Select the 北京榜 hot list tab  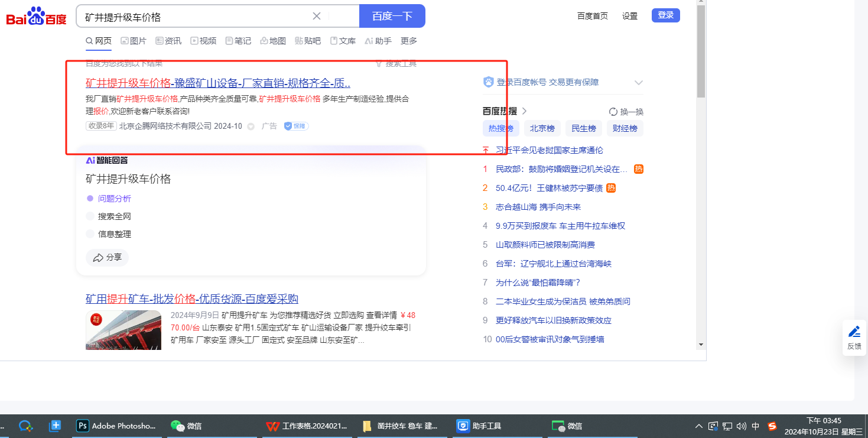pyautogui.click(x=542, y=128)
